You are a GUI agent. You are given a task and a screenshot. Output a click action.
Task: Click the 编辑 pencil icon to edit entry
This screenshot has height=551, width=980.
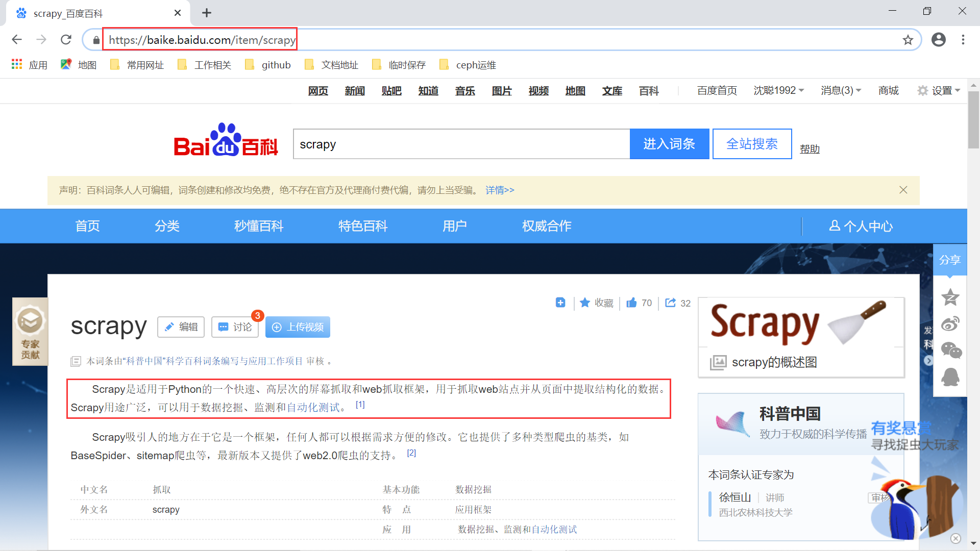pos(169,327)
